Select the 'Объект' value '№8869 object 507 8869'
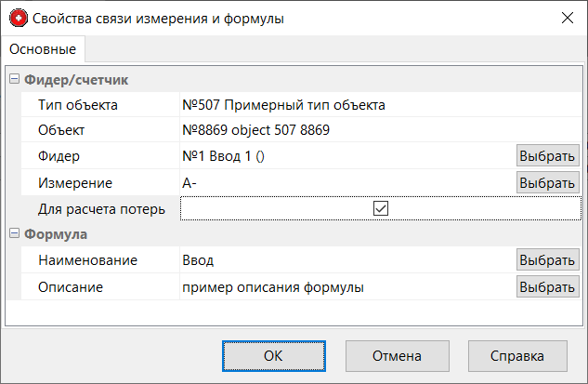Image resolution: width=588 pixels, height=384 pixels. (256, 130)
